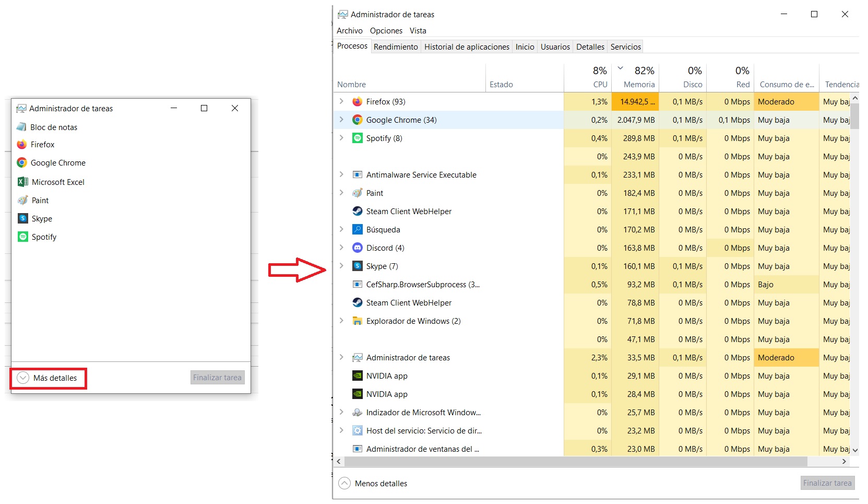The width and height of the screenshot is (868, 504).
Task: Select the NVIDIA app 29,1 MB row
Action: tap(592, 376)
